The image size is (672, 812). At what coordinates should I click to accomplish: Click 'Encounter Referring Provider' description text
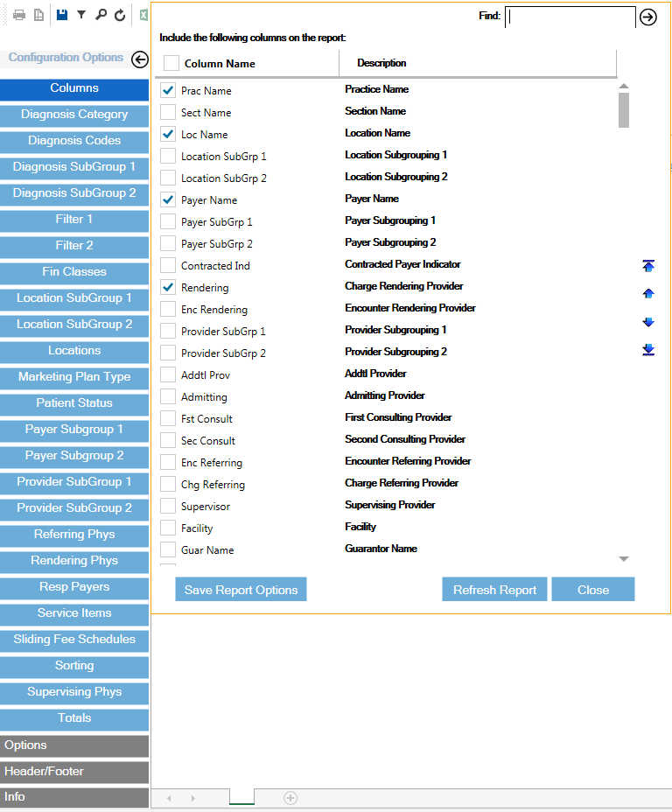click(408, 461)
